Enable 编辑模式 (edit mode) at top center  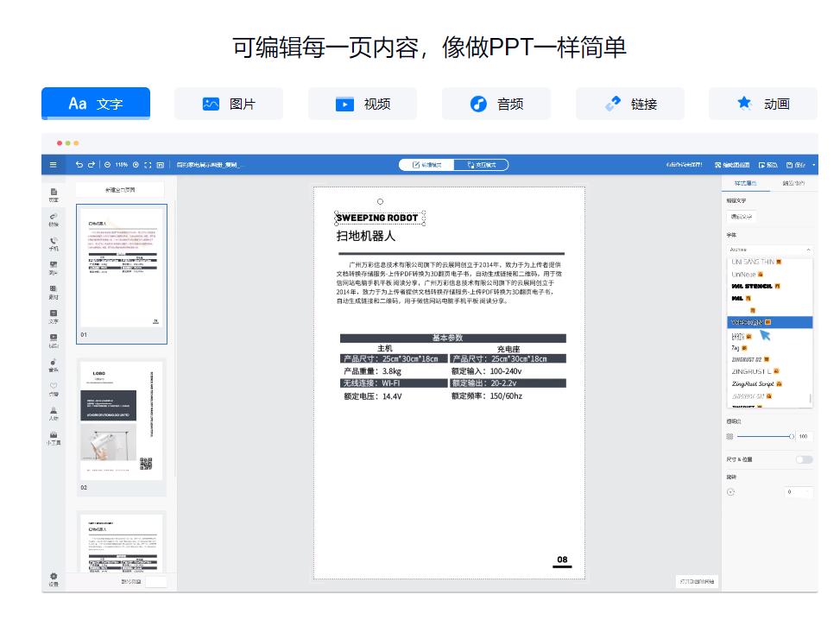pyautogui.click(x=429, y=164)
